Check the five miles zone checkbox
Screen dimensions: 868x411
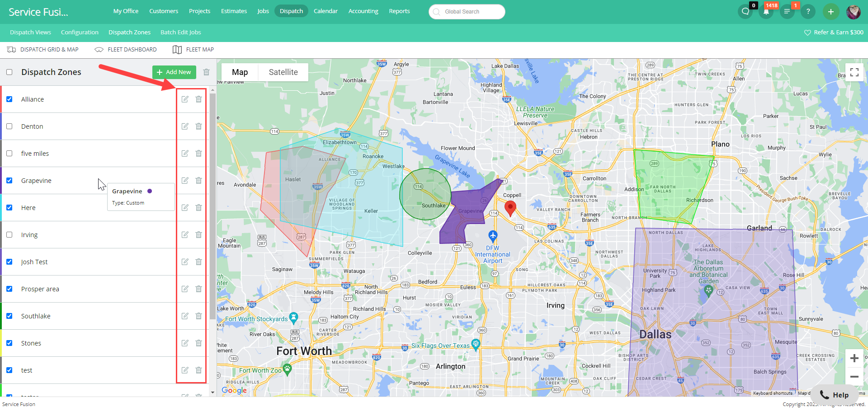coord(9,154)
